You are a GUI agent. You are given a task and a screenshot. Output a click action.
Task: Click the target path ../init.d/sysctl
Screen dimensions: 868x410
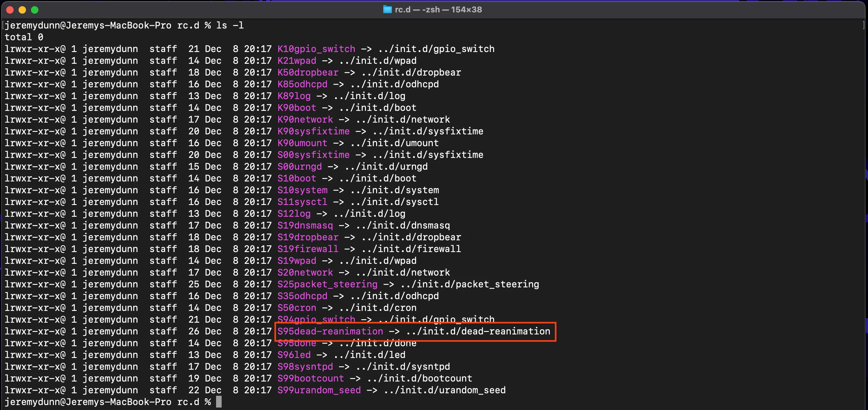tap(395, 202)
